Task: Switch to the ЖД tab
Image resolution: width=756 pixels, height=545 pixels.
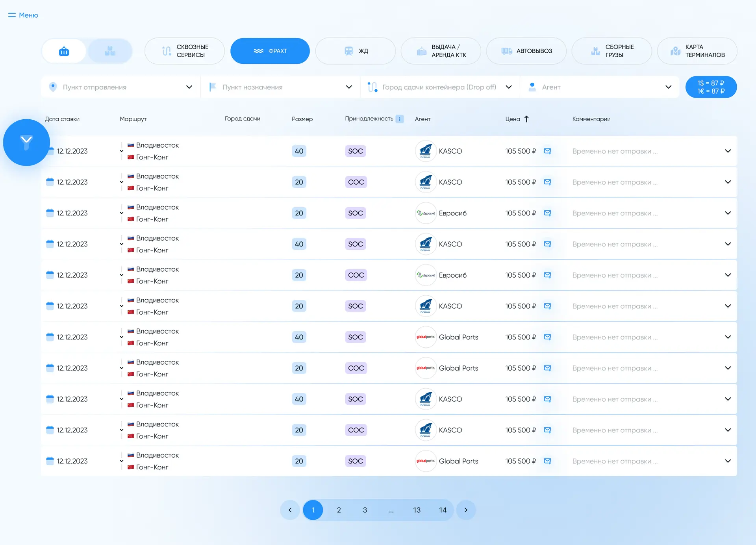Action: point(355,51)
